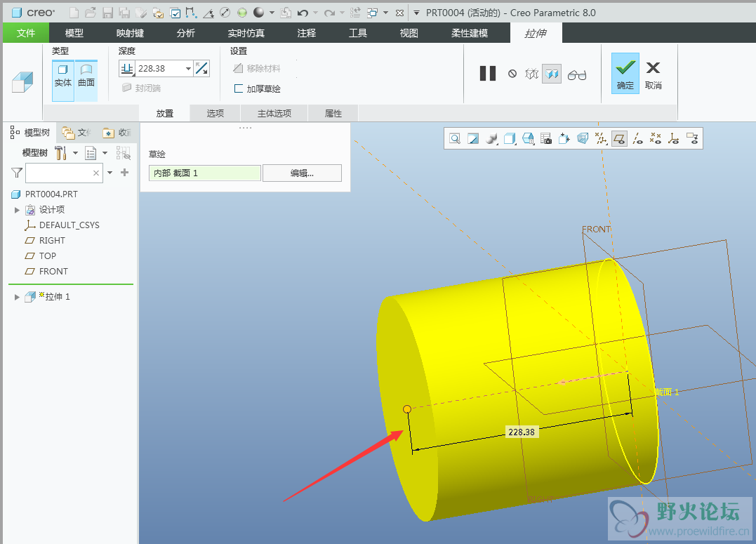Click the Redo arrow icon
This screenshot has width=756, height=544.
click(x=329, y=13)
